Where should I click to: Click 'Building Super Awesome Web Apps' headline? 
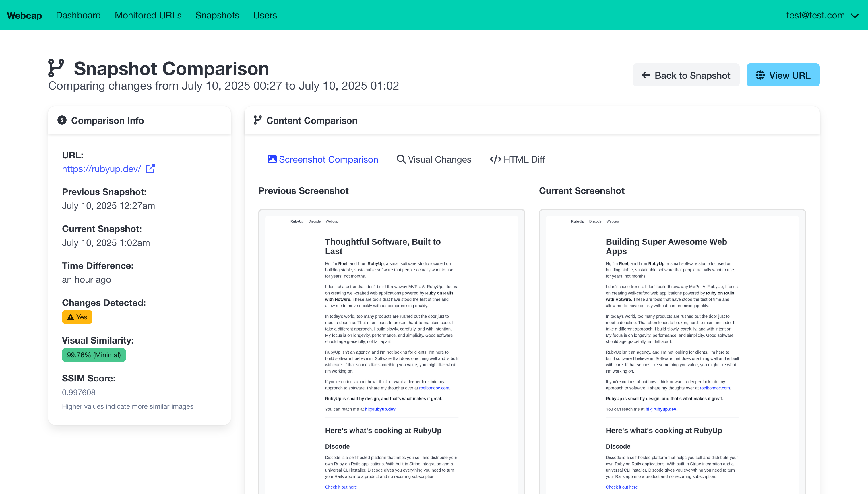[666, 246]
